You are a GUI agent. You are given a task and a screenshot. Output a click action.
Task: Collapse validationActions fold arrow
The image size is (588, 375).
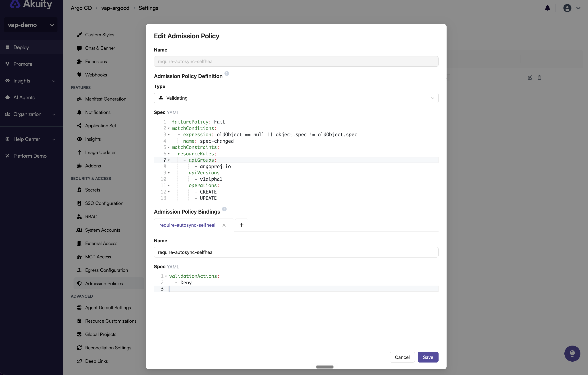point(166,276)
